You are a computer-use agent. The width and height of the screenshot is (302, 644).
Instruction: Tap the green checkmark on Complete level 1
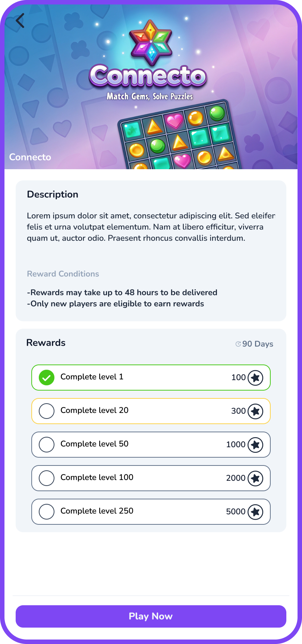pyautogui.click(x=46, y=378)
